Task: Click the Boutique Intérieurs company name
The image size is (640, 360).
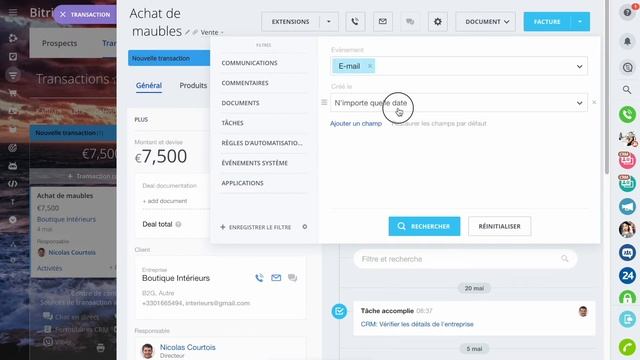Action: pyautogui.click(x=176, y=278)
